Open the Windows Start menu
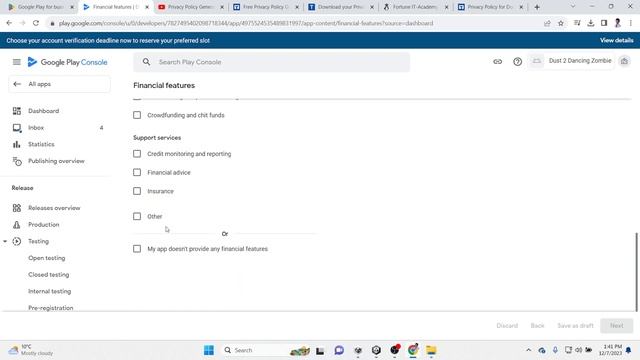This screenshot has height=360, width=640. [x=209, y=350]
